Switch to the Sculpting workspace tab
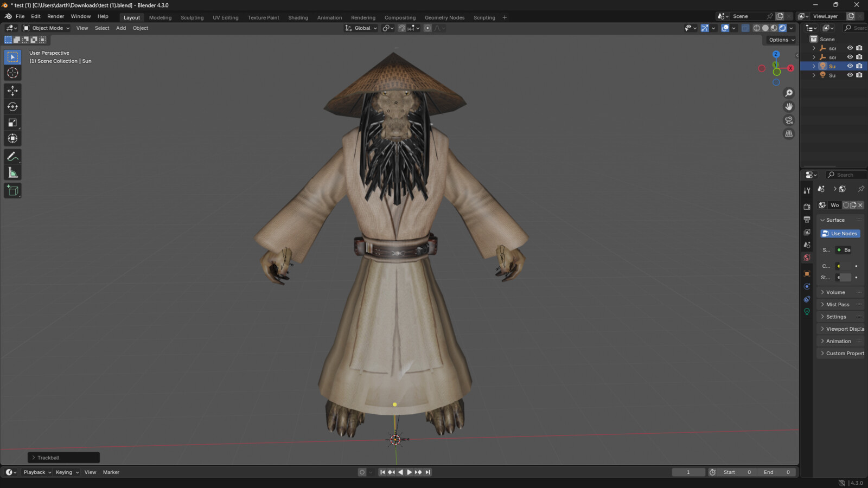The width and height of the screenshot is (868, 488). (192, 17)
